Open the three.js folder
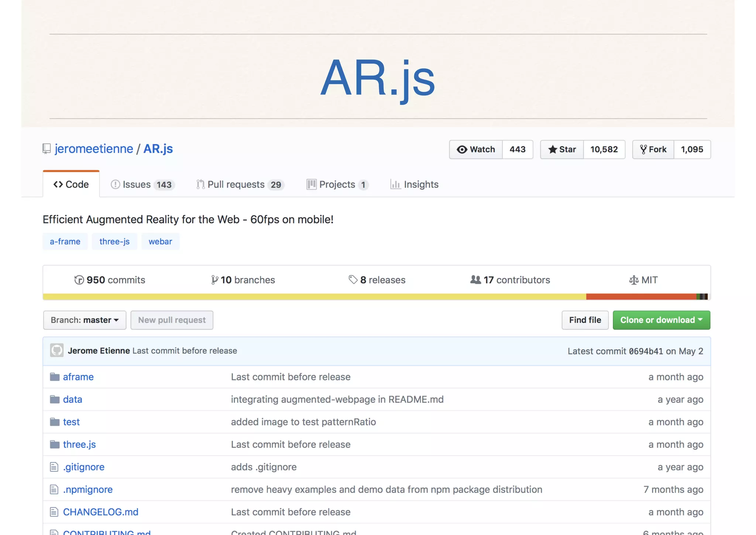The image size is (756, 535). point(79,444)
